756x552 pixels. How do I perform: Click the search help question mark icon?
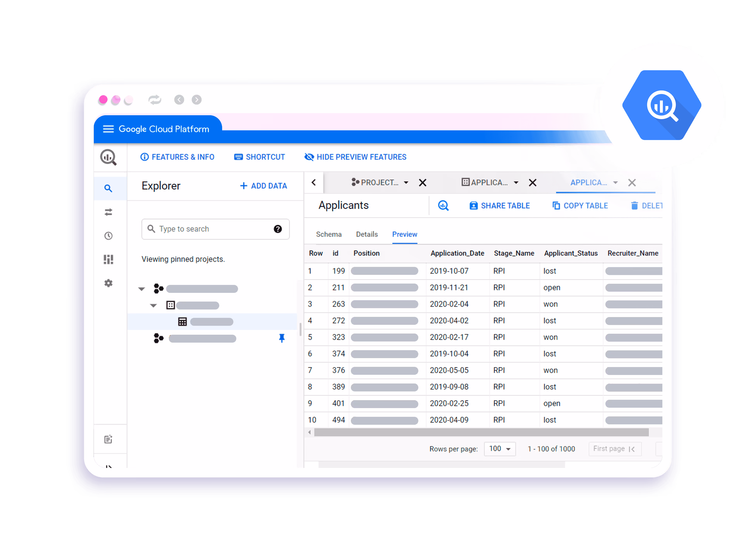pyautogui.click(x=278, y=229)
